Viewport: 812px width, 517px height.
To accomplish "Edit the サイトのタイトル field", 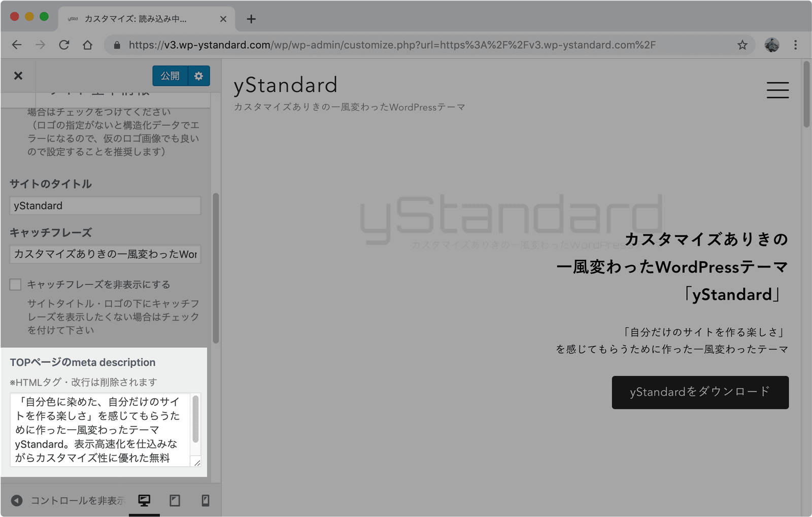I will pyautogui.click(x=105, y=205).
